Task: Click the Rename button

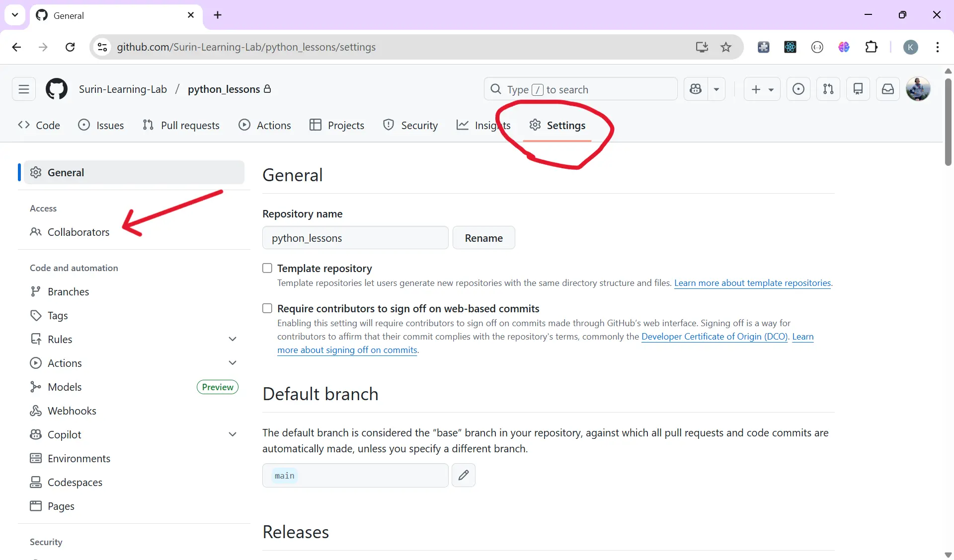Action: (483, 238)
